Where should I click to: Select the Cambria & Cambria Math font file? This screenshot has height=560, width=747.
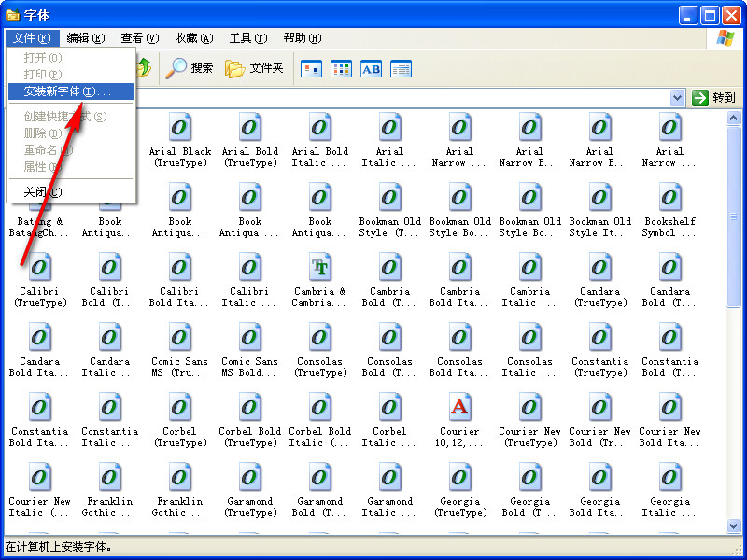coord(320,268)
